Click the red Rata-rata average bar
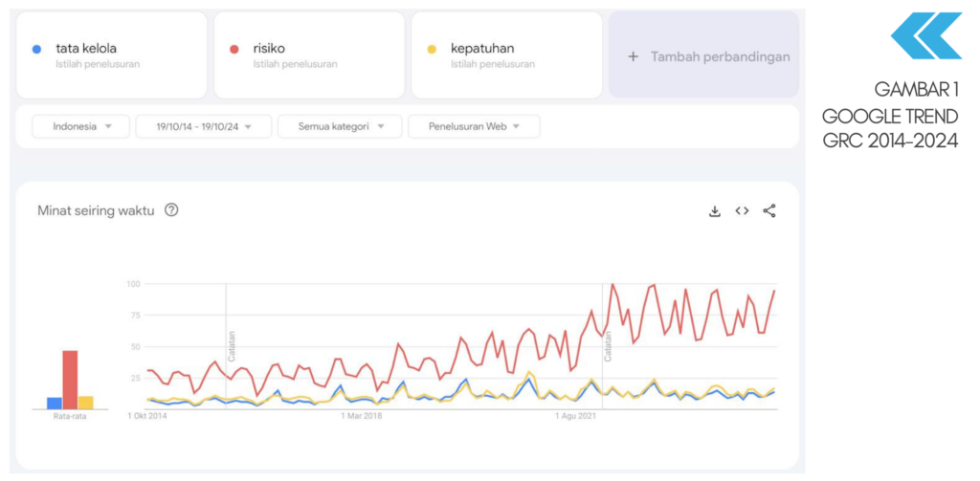This screenshot has width=980, height=481. pyautogui.click(x=70, y=380)
